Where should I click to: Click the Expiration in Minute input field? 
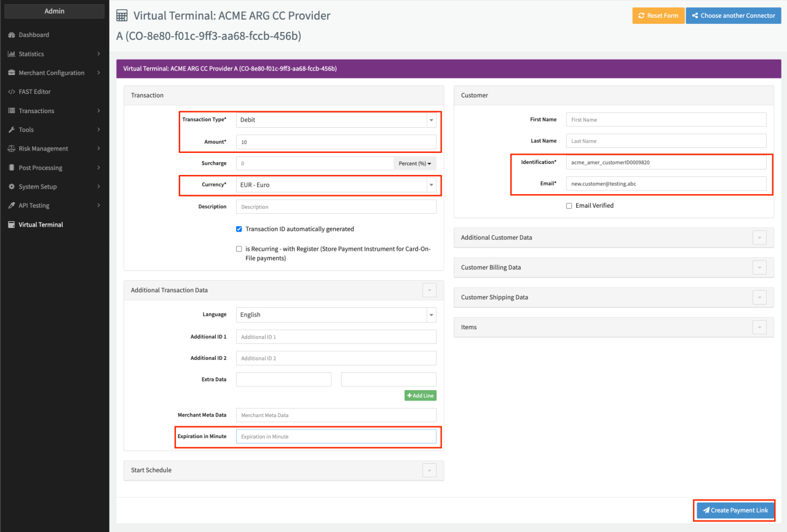(x=336, y=437)
